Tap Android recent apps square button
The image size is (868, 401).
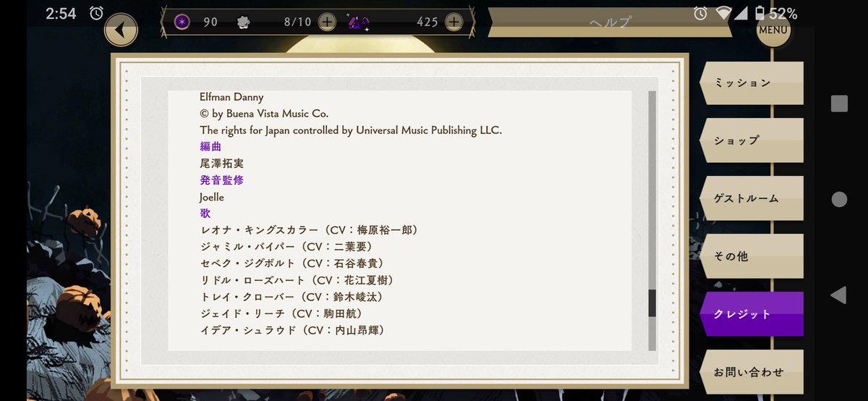point(839,104)
